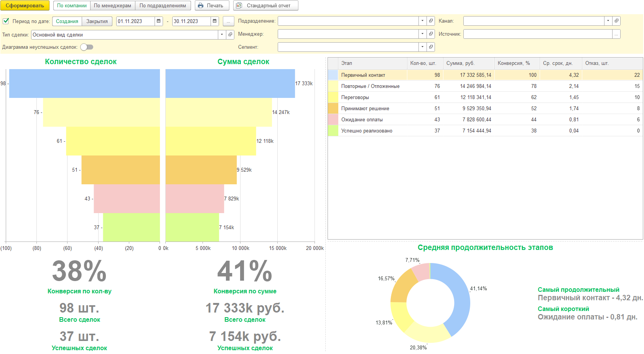This screenshot has height=354, width=644.
Task: Open the Сегмент item link icon
Action: tap(431, 47)
